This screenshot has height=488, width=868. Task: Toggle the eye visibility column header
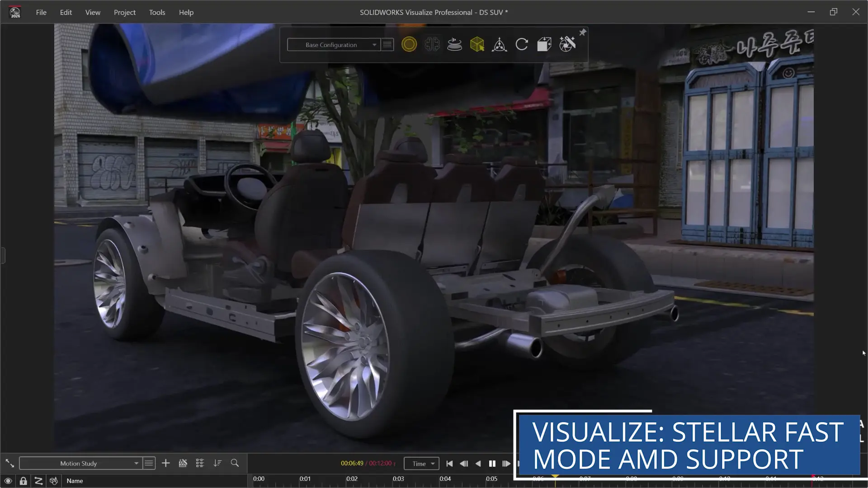point(8,481)
